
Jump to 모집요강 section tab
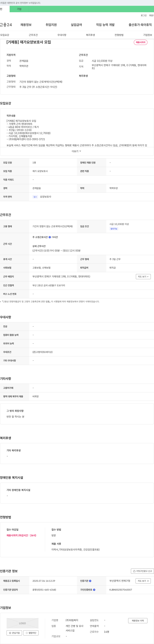[x=5, y=35]
